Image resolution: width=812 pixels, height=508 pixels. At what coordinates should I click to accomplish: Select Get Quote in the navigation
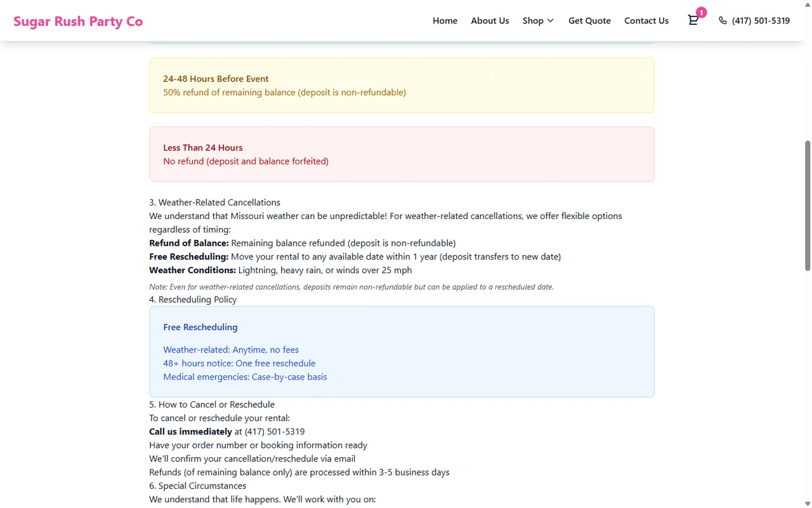click(x=589, y=20)
